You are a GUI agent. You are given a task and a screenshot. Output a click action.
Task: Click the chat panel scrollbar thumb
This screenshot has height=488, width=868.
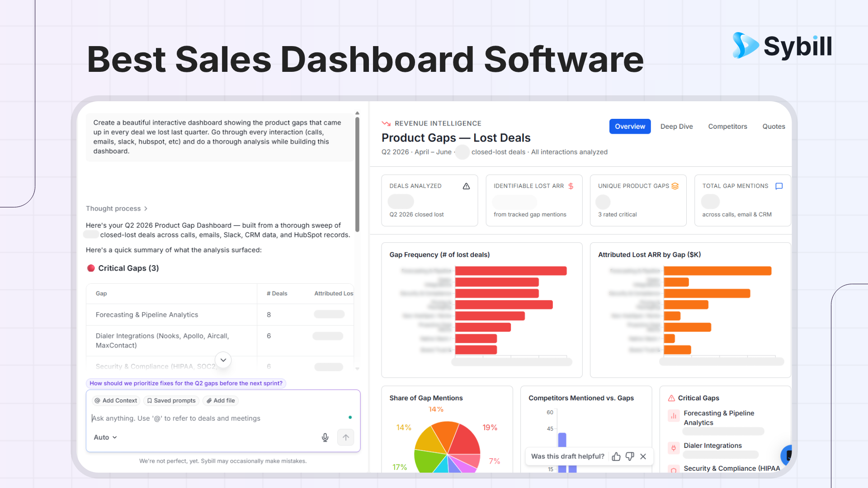click(x=357, y=174)
